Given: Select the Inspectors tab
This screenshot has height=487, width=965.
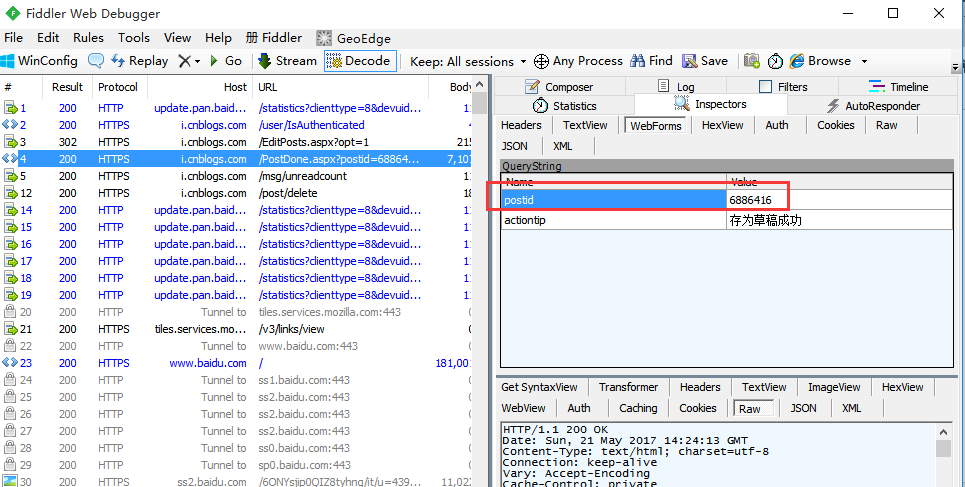Looking at the screenshot, I should click(710, 105).
